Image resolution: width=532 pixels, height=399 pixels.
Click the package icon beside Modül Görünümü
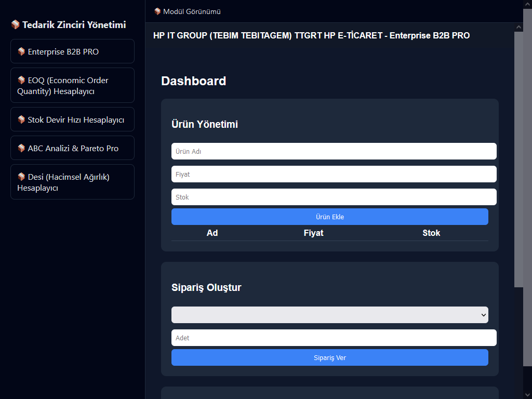click(x=157, y=11)
